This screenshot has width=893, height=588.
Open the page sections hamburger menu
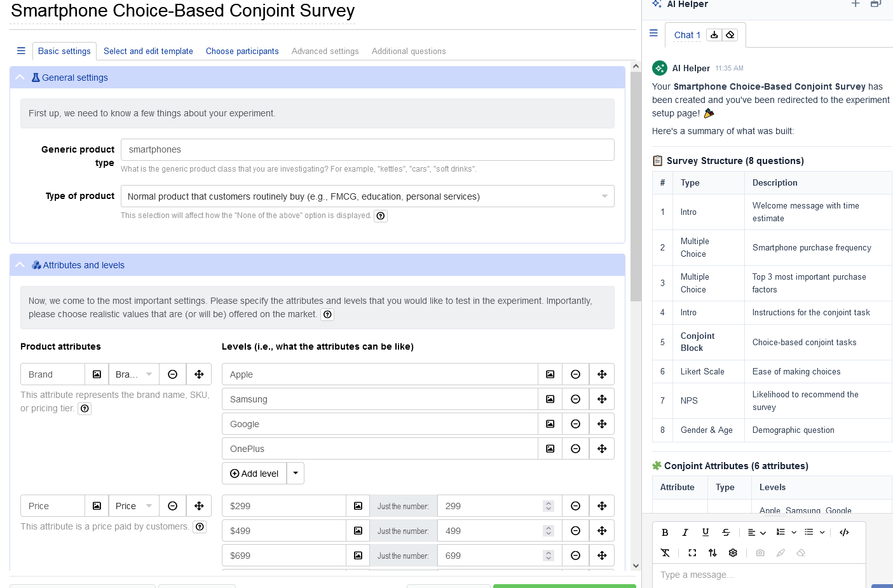point(21,51)
